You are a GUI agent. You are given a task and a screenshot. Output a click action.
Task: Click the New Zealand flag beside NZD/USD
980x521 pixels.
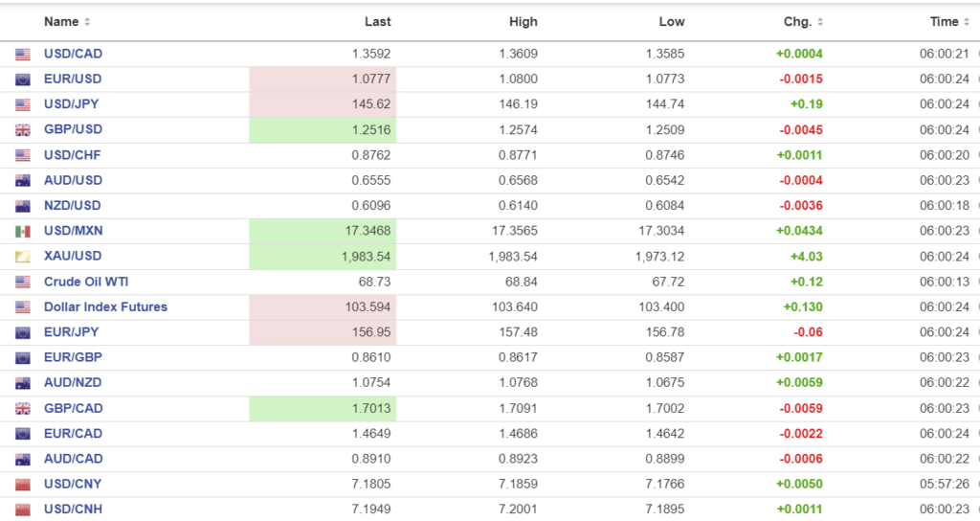[x=23, y=206]
